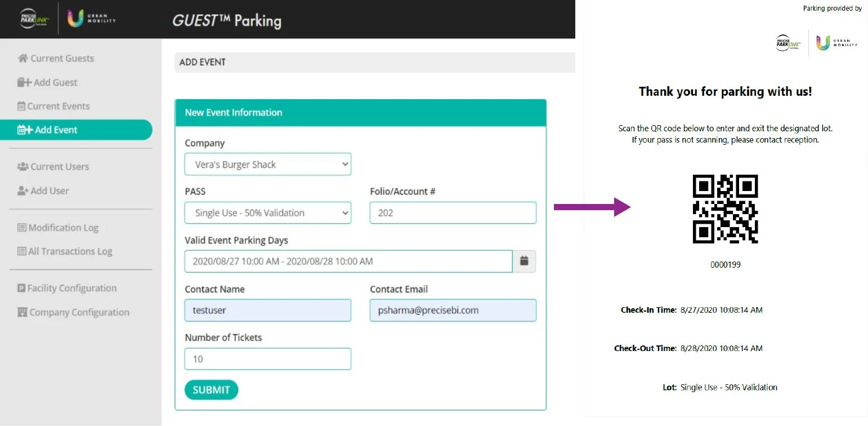This screenshot has height=426, width=868.
Task: Click the Number of Tickets label
Action: (x=223, y=338)
